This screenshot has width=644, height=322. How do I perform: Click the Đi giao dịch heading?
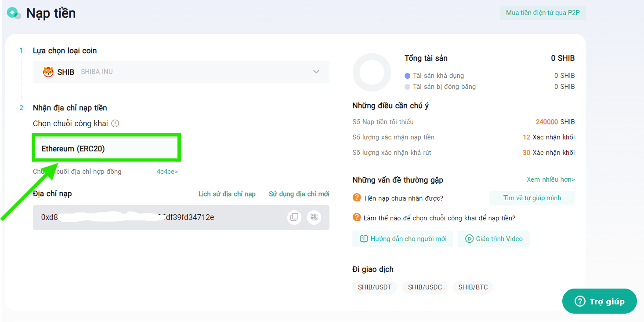pyautogui.click(x=373, y=269)
